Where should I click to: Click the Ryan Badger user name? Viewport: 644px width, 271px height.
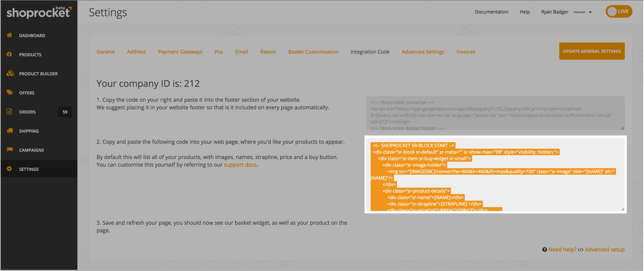click(x=555, y=12)
